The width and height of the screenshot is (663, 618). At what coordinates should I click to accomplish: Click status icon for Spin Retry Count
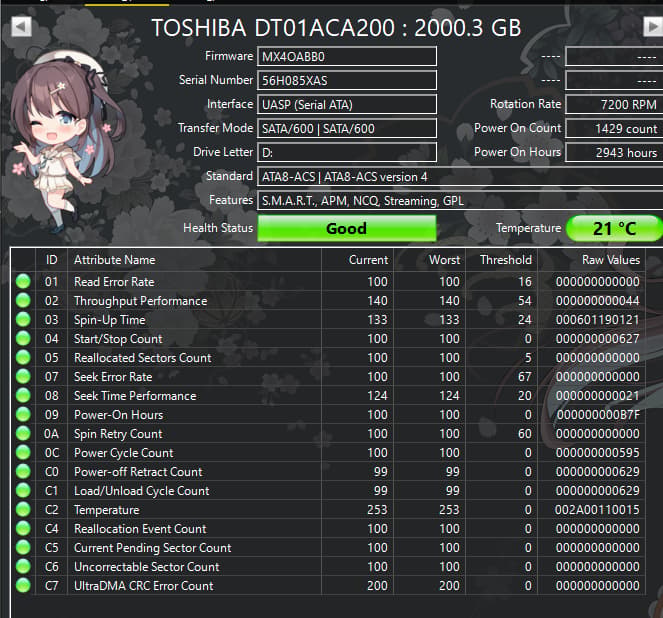coord(23,433)
